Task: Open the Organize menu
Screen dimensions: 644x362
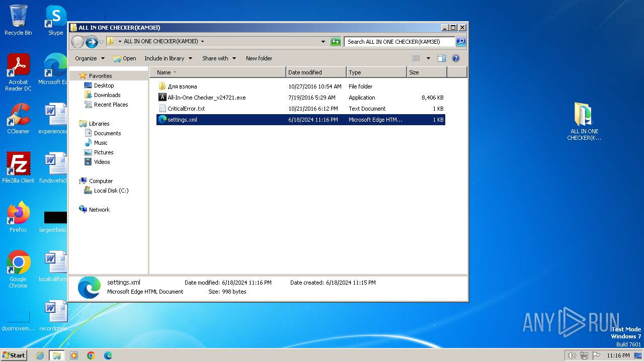Action: pyautogui.click(x=90, y=58)
